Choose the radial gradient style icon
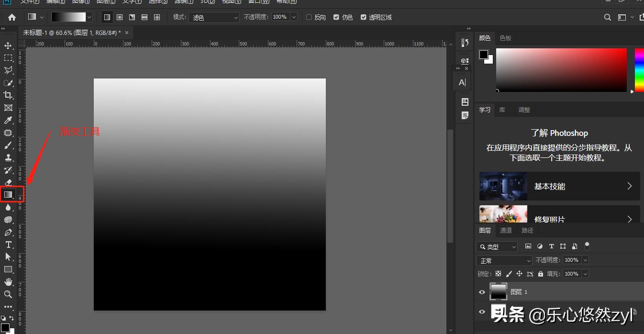Screen dimensions: 644x334 120,17
